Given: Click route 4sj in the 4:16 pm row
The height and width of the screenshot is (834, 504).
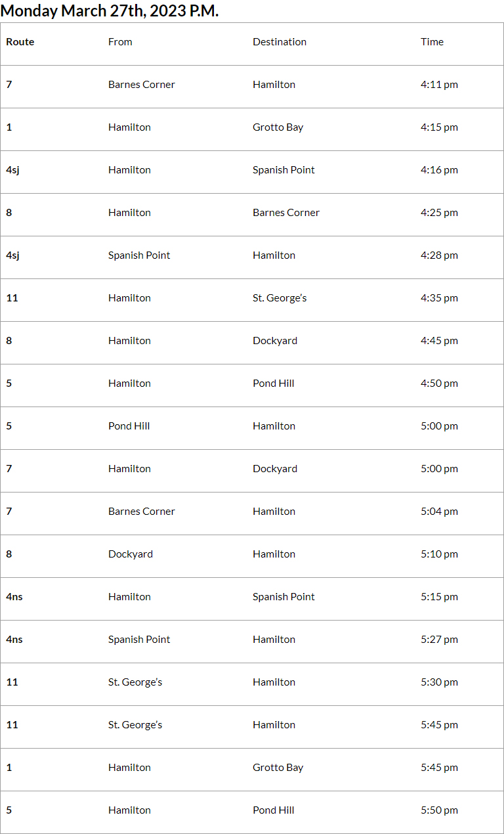Looking at the screenshot, I should point(12,170).
